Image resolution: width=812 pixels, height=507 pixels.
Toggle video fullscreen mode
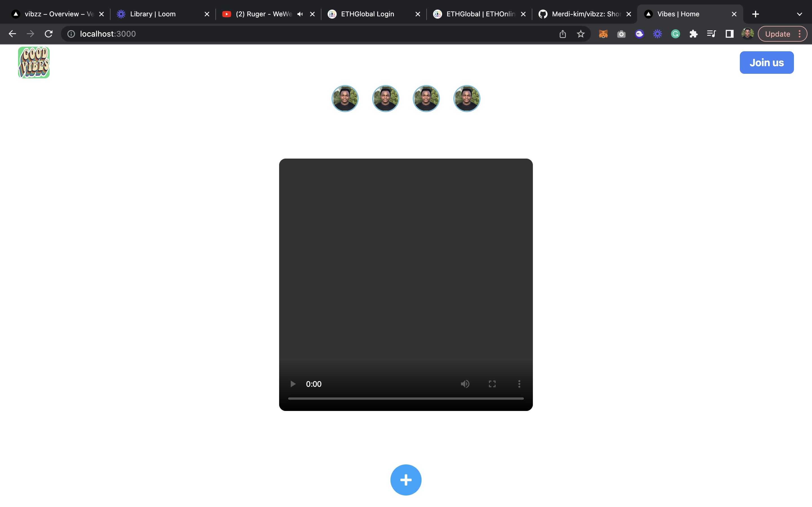click(x=492, y=384)
